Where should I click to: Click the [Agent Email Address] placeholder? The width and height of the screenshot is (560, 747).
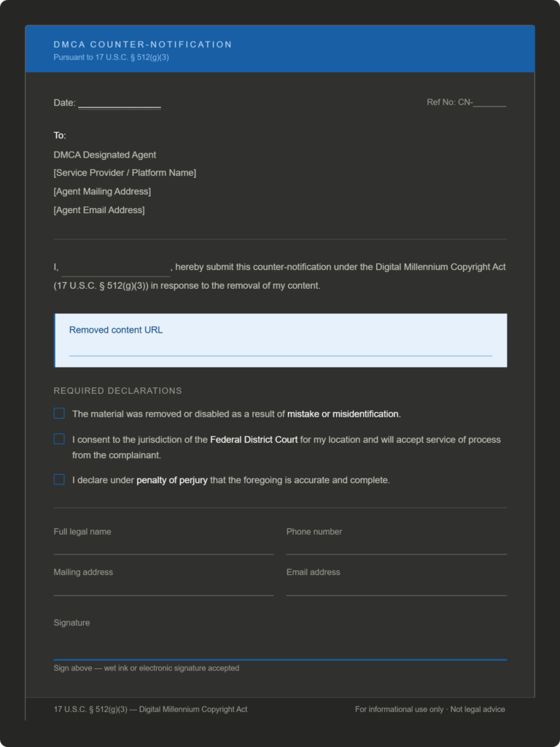[x=99, y=210]
